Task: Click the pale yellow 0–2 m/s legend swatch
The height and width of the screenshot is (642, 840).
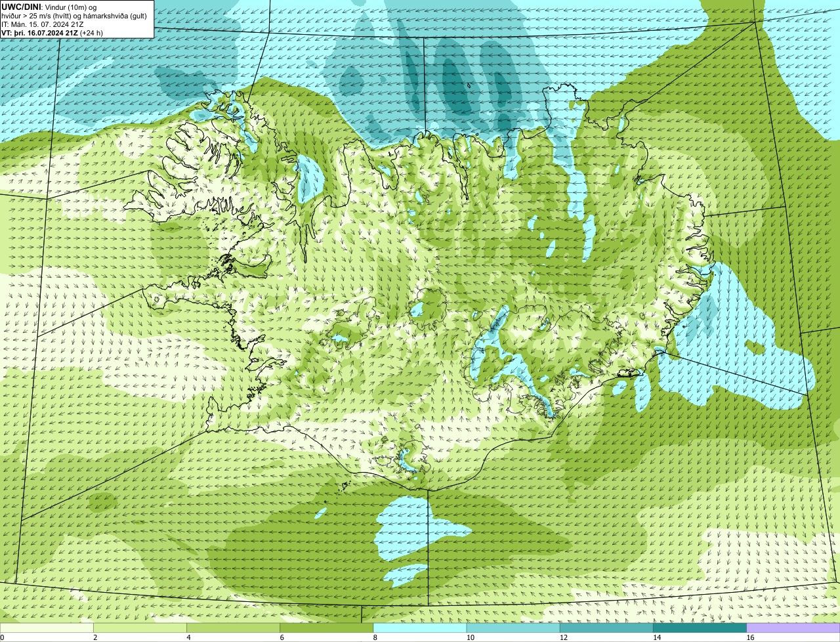Action: coord(47,628)
